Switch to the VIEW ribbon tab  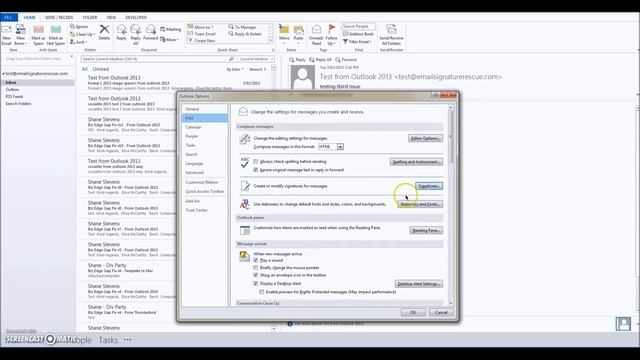111,18
